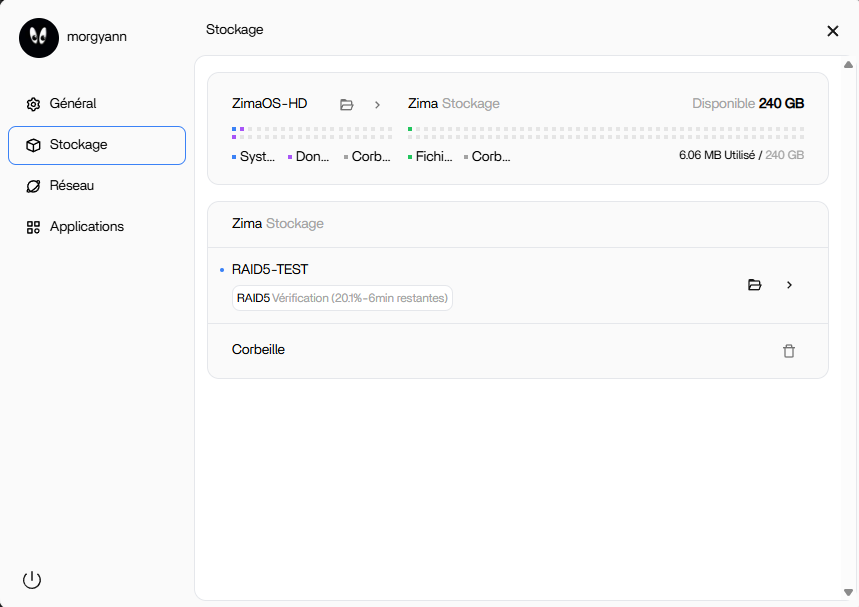Empty Corbeille with the trash icon
This screenshot has width=859, height=607.
click(789, 351)
